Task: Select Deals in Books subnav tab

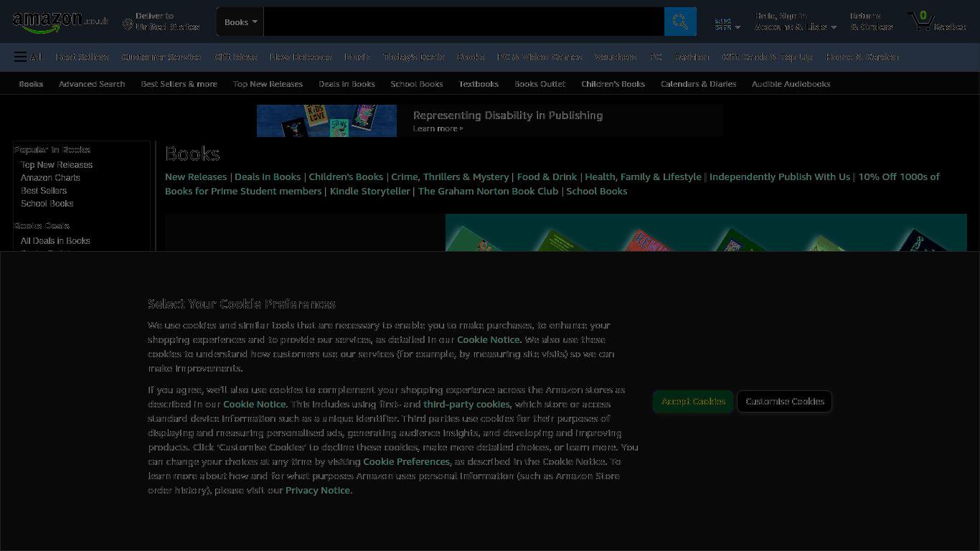Action: [x=347, y=84]
